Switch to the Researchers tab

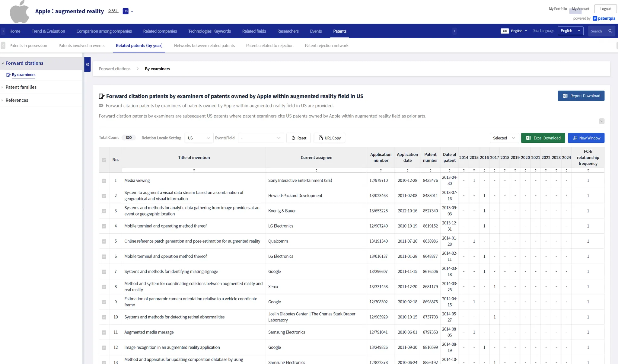288,31
